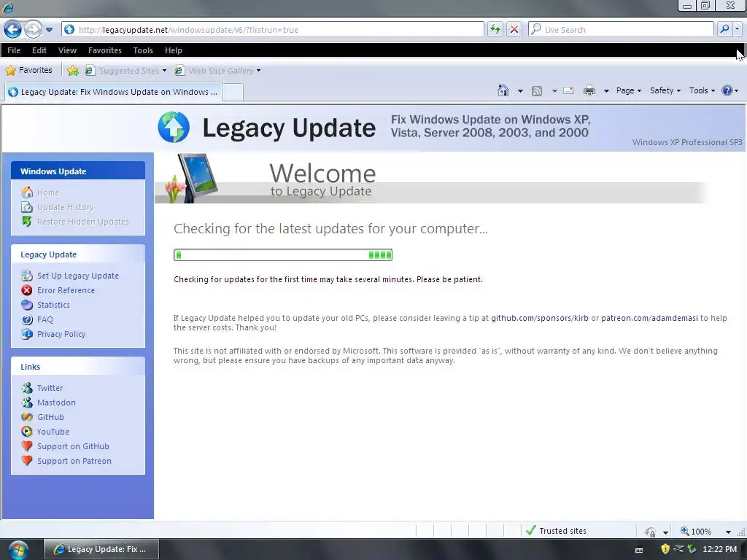
Task: Expand the search provider dropdown
Action: (x=738, y=29)
